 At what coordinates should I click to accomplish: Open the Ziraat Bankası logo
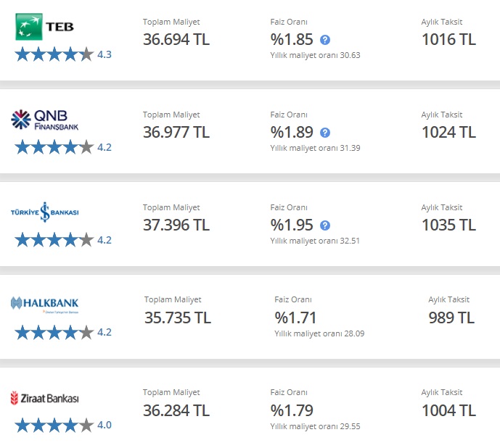pos(45,398)
